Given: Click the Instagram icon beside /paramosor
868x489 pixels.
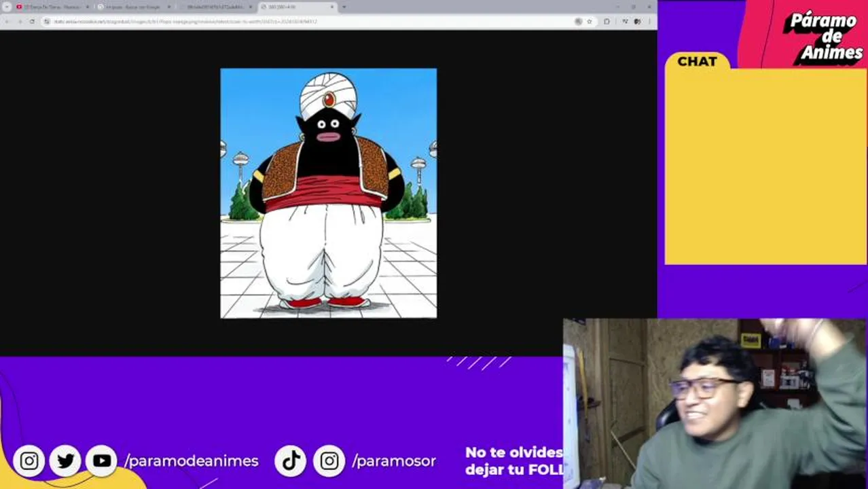Looking at the screenshot, I should [329, 461].
